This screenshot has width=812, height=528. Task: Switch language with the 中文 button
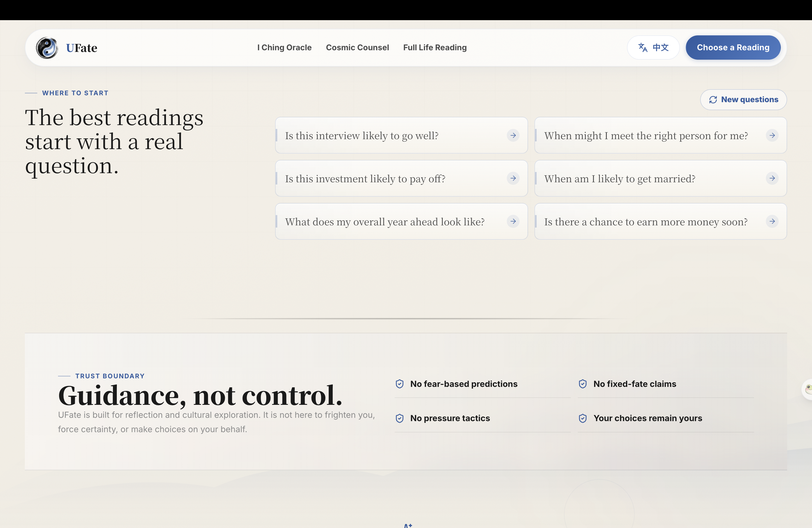[x=653, y=47]
